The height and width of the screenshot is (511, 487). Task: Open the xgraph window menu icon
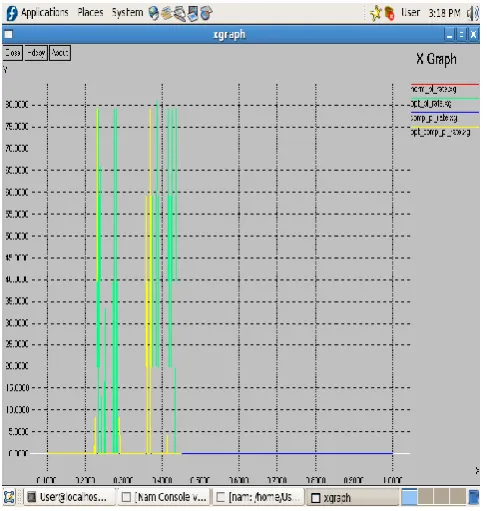pos(9,34)
